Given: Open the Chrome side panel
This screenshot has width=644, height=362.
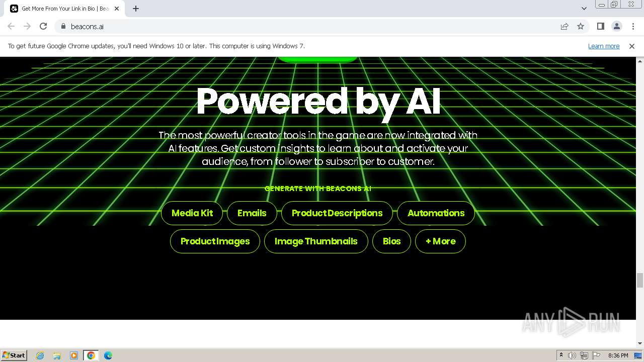Looking at the screenshot, I should pos(601,26).
